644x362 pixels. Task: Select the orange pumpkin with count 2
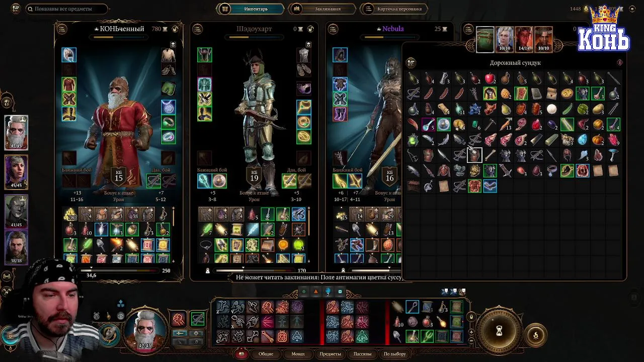click(x=598, y=140)
